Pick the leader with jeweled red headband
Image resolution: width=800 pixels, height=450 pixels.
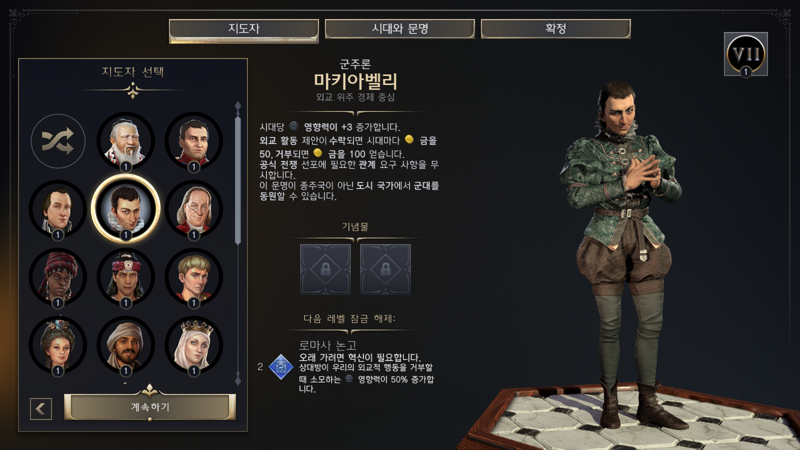126,278
